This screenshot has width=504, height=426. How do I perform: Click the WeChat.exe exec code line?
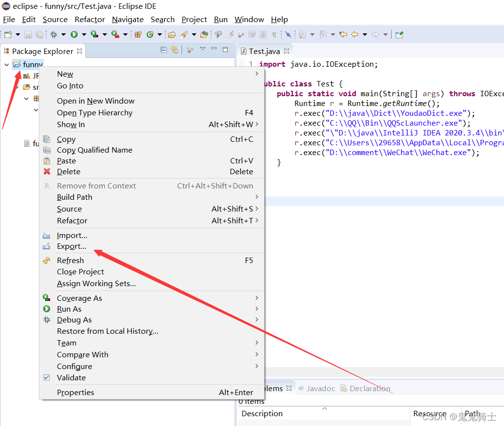(387, 153)
